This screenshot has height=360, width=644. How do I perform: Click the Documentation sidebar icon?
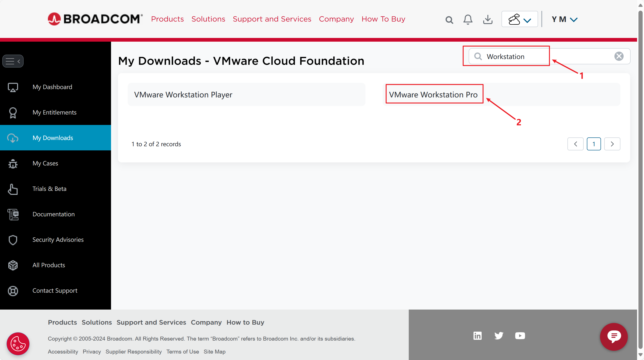[x=13, y=214]
